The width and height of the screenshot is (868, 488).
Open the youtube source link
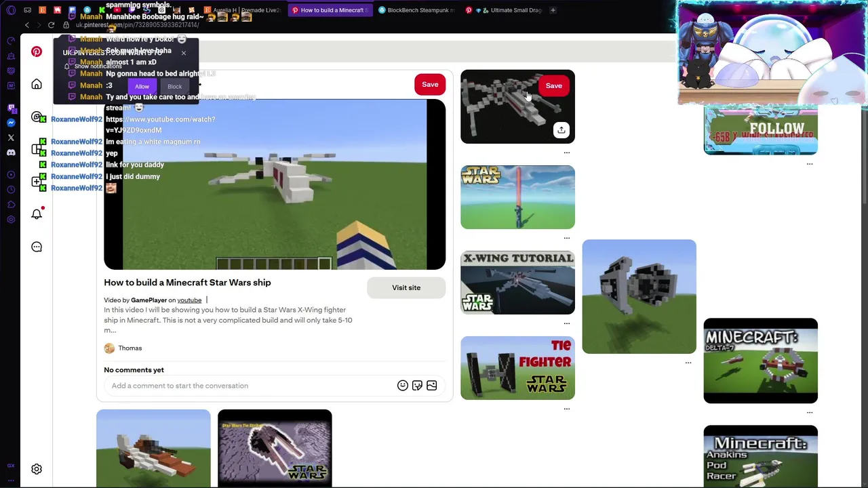189,300
